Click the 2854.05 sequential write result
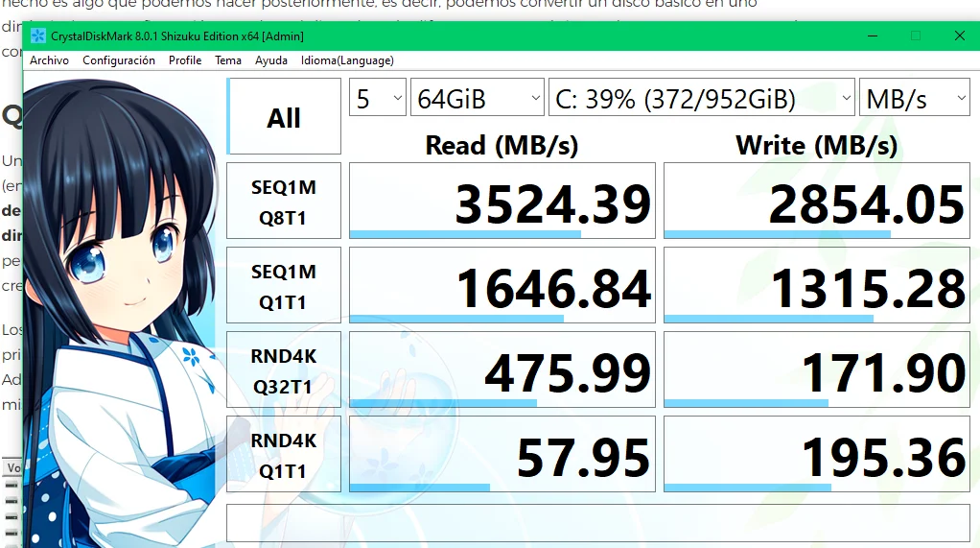Viewport: 980px width, 548px height. (817, 201)
